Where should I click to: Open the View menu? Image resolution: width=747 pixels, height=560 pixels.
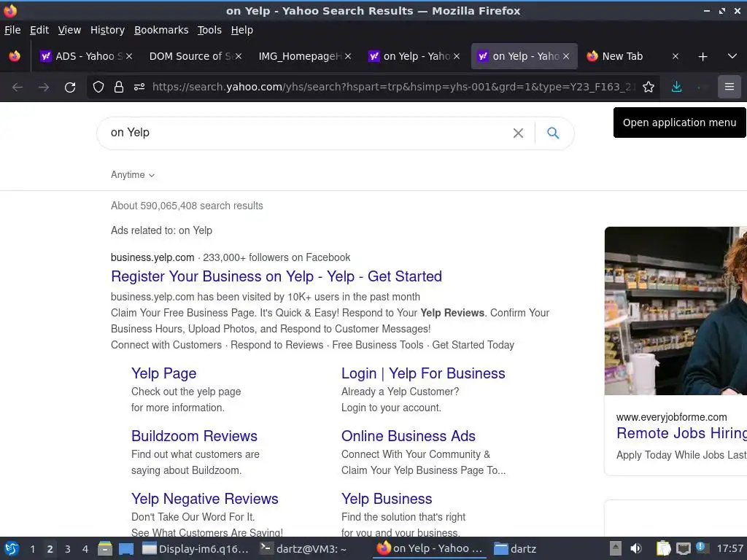pos(69,30)
